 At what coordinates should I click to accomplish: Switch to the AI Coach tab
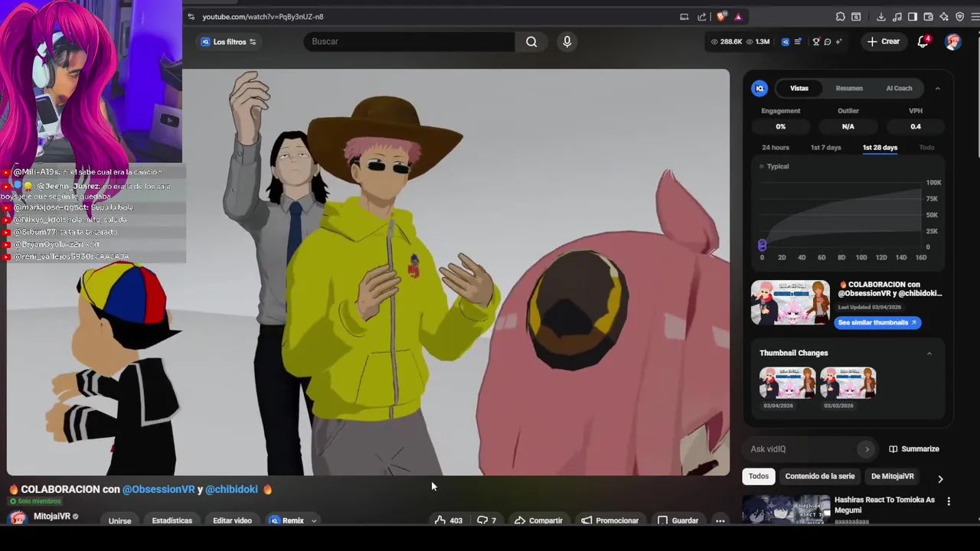pyautogui.click(x=899, y=88)
